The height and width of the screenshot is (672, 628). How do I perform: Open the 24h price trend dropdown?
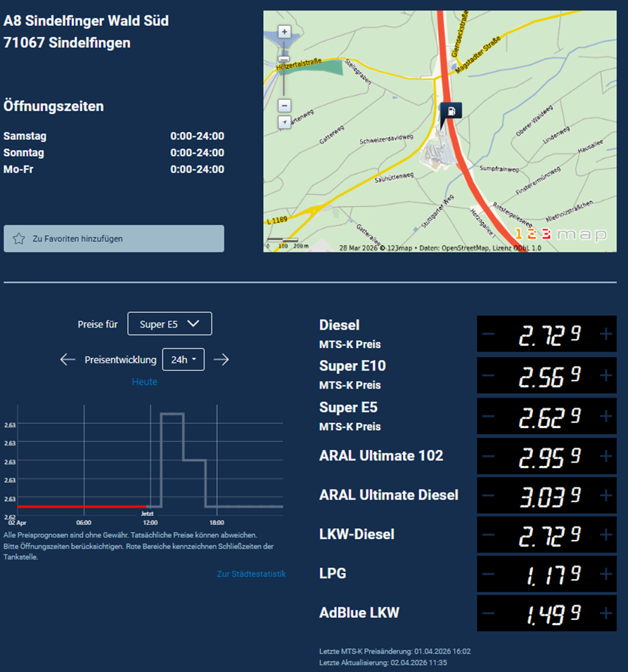point(184,359)
